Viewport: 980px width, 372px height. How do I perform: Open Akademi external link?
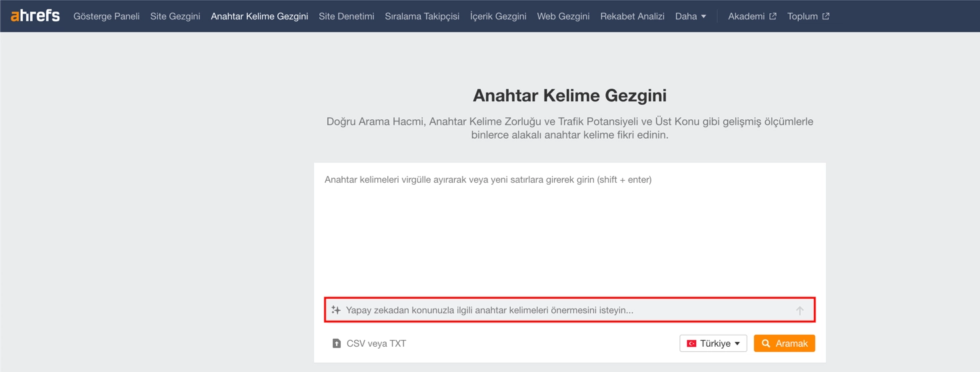[x=752, y=16]
